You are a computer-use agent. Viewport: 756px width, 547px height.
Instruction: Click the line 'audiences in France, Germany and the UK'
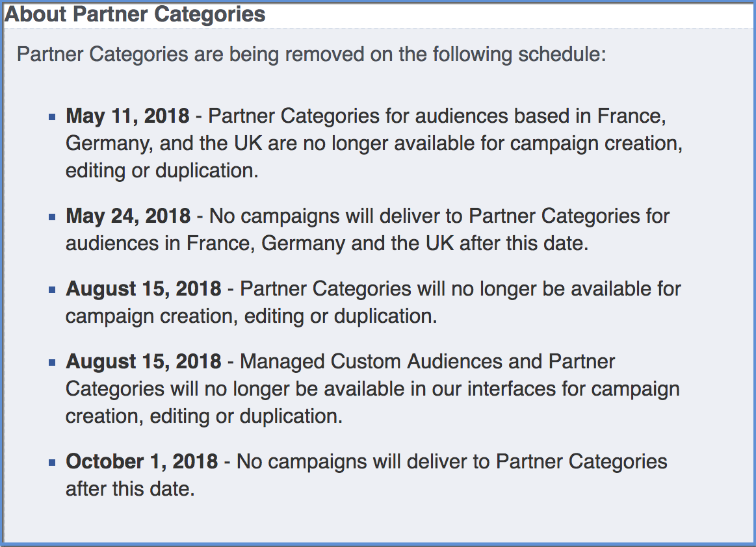(x=261, y=244)
